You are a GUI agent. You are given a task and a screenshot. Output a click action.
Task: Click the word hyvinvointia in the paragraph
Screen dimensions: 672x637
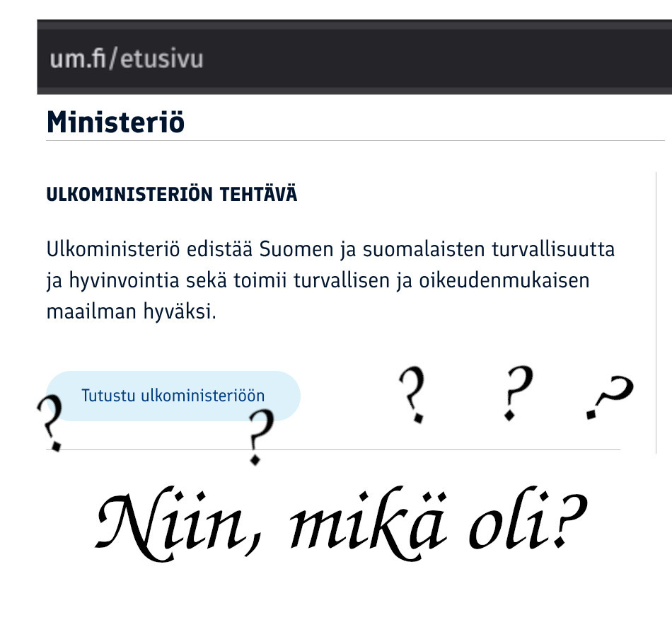[x=124, y=282]
